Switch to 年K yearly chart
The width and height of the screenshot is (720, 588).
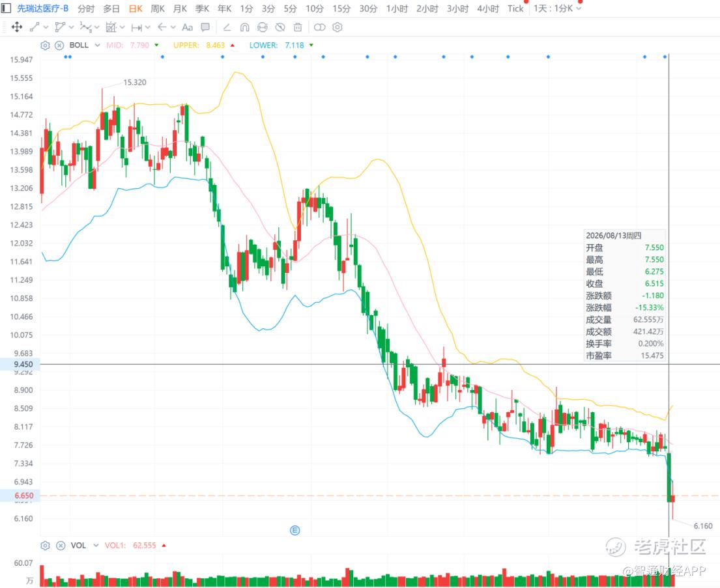tap(225, 8)
